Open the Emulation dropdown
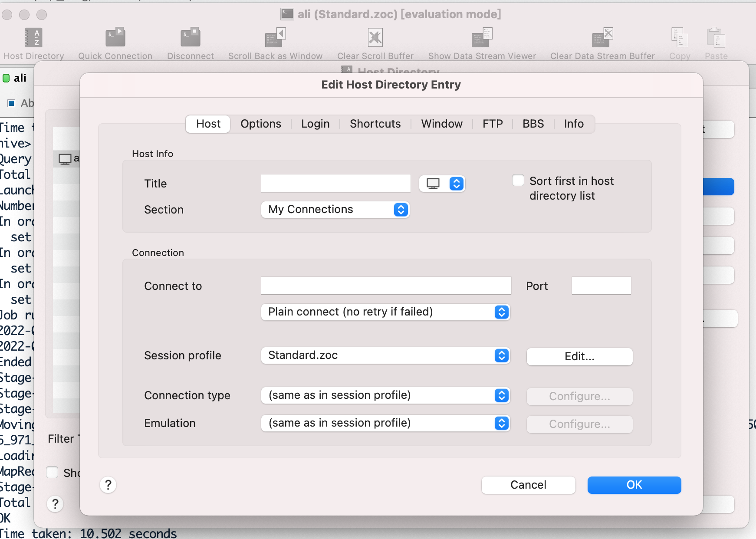 (385, 423)
